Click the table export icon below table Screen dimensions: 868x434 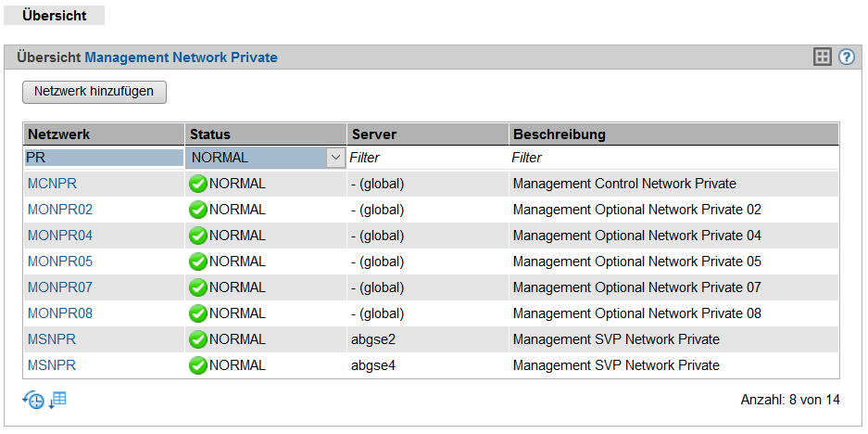coord(57,400)
